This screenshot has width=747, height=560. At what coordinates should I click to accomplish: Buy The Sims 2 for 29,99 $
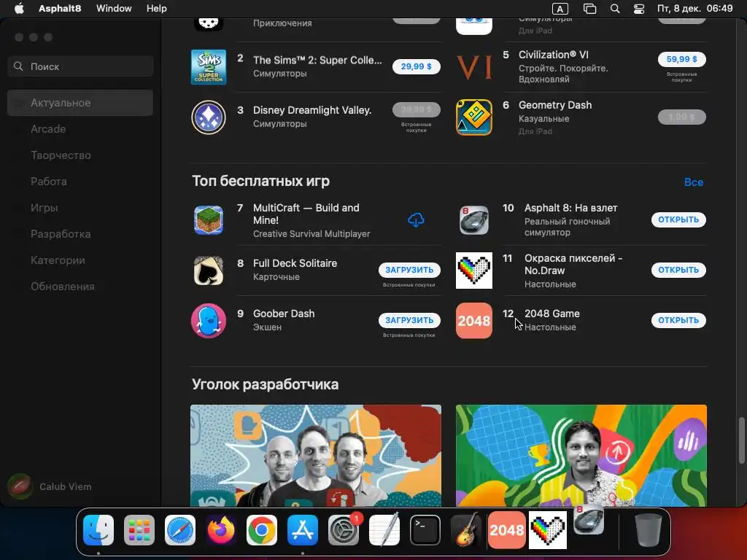tap(416, 66)
